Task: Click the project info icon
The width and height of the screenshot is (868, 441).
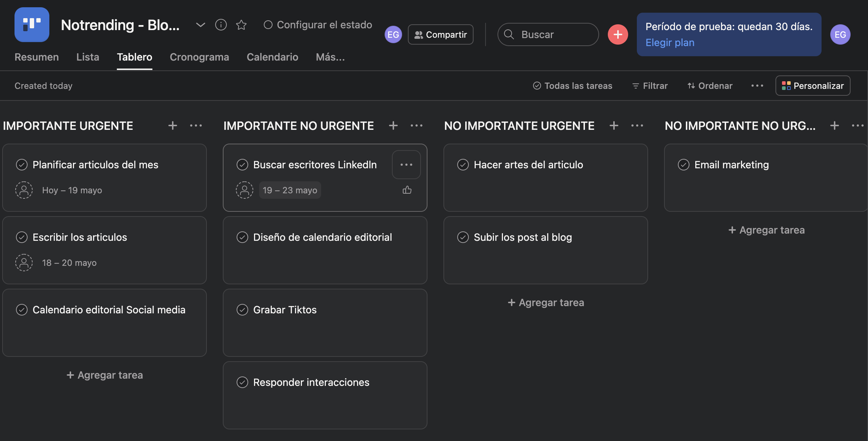Action: pos(221,25)
